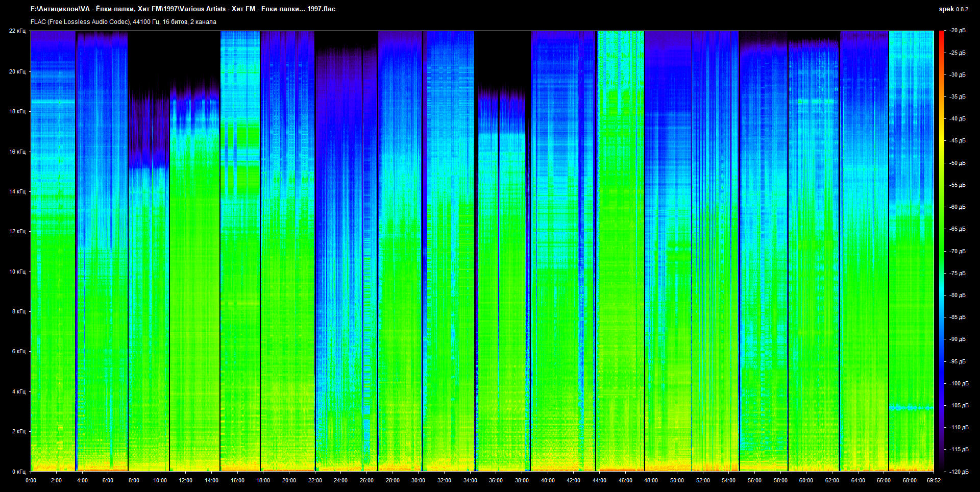This screenshot has height=492, width=980.
Task: Click the -70 дБ scale label
Action: 958,251
